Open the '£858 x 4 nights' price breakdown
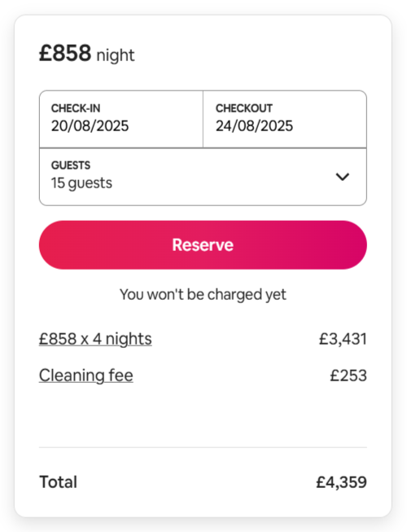The image size is (407, 532). point(95,339)
